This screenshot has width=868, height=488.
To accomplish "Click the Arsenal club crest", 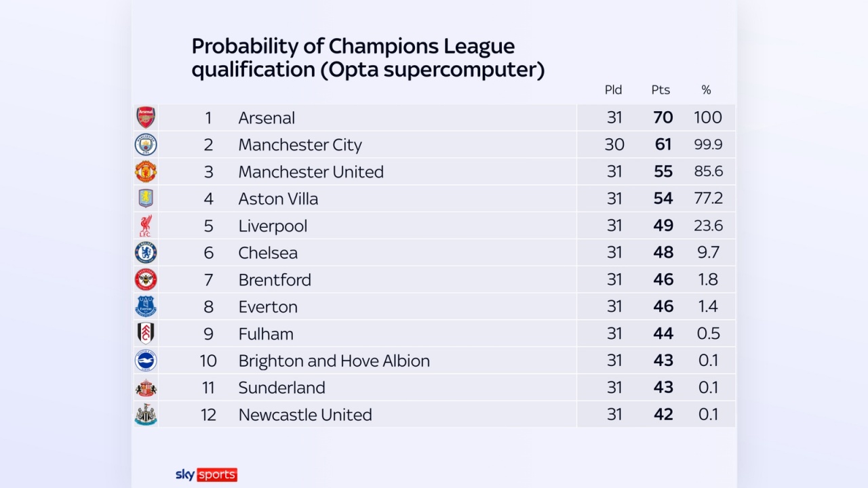I will [x=146, y=117].
